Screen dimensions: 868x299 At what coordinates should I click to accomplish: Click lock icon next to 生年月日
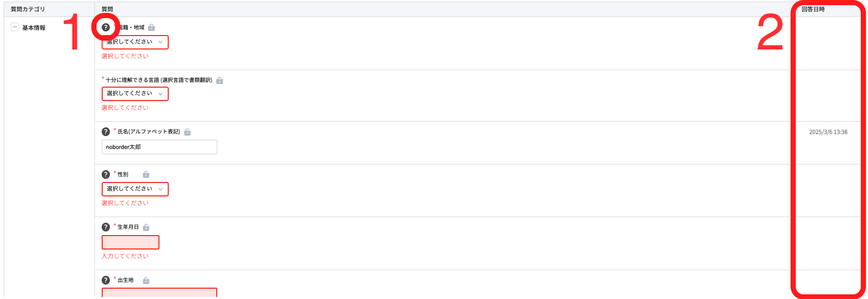[146, 227]
